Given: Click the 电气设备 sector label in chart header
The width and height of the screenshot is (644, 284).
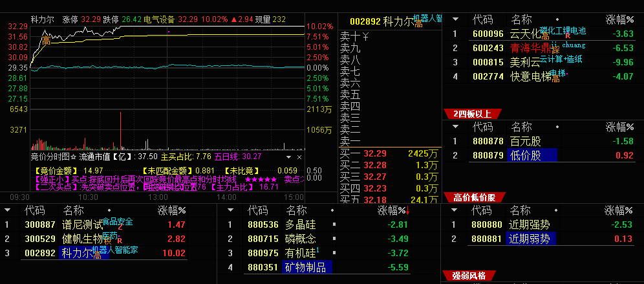Looking at the screenshot, I should (159, 19).
